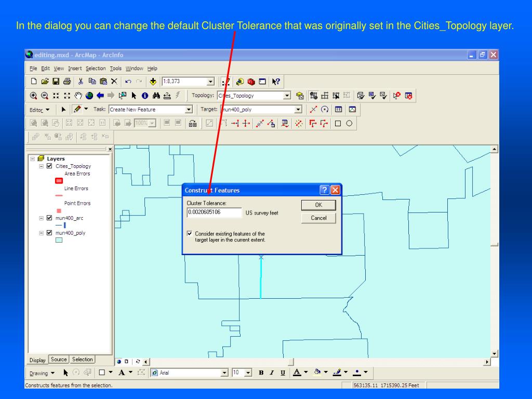Save the map with the floppy disk icon
Image resolution: width=532 pixels, height=399 pixels.
(x=56, y=82)
